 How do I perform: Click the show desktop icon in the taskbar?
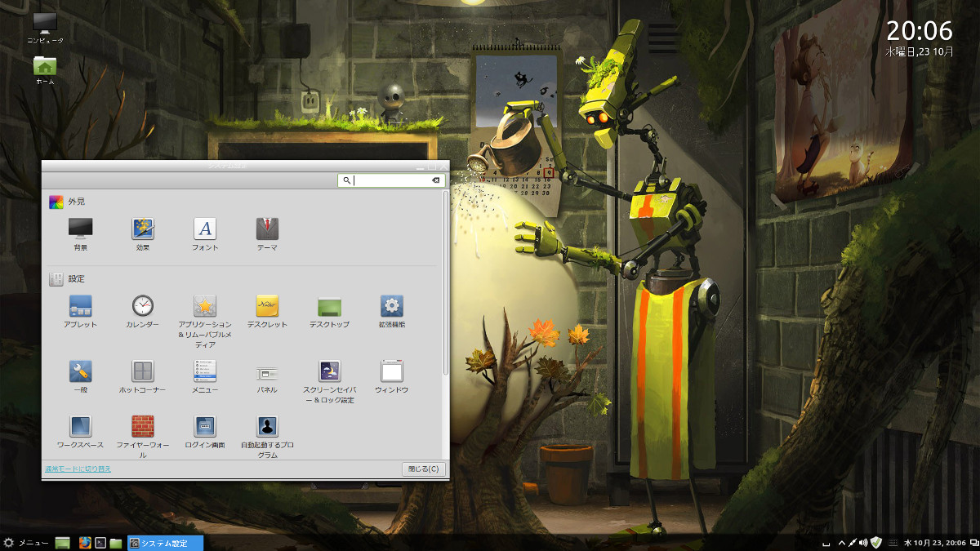pos(63,543)
